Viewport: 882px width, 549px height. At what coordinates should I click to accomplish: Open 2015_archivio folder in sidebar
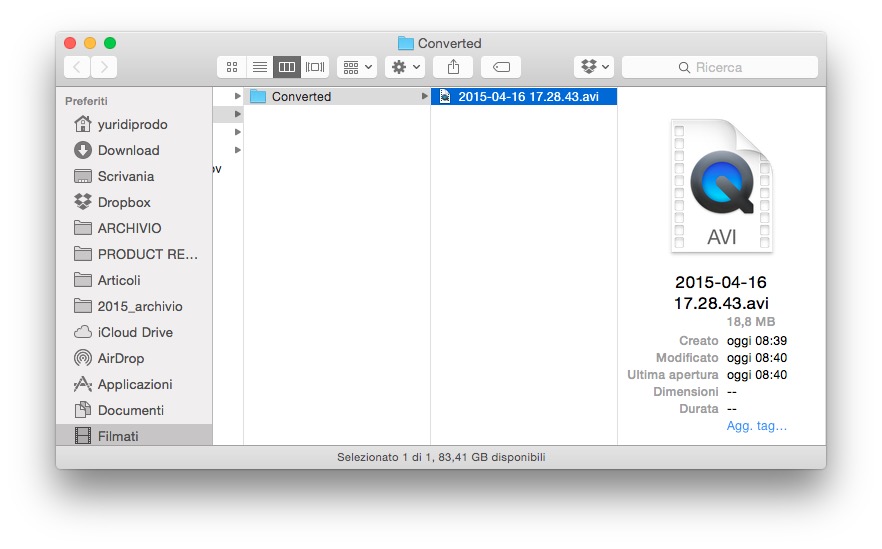(x=134, y=306)
